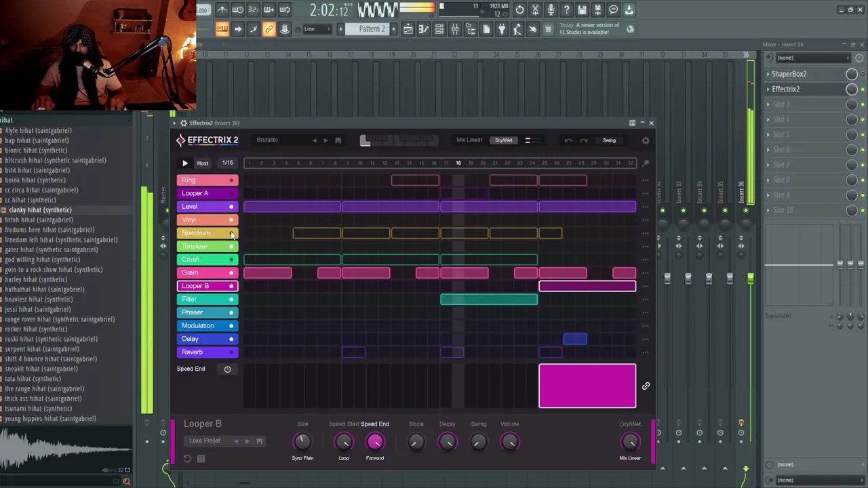Go to next Effectrix preset arrow
868x488 pixels.
[x=325, y=140]
